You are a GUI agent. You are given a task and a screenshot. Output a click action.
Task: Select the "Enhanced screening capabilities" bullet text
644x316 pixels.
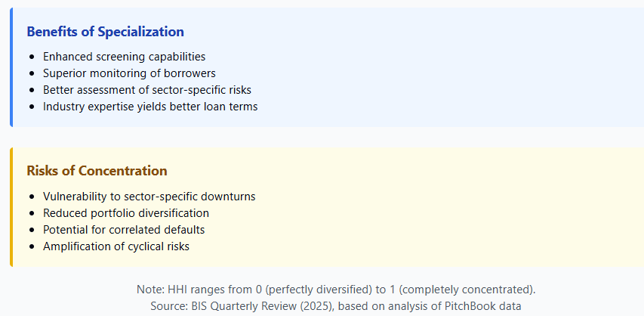click(x=124, y=57)
